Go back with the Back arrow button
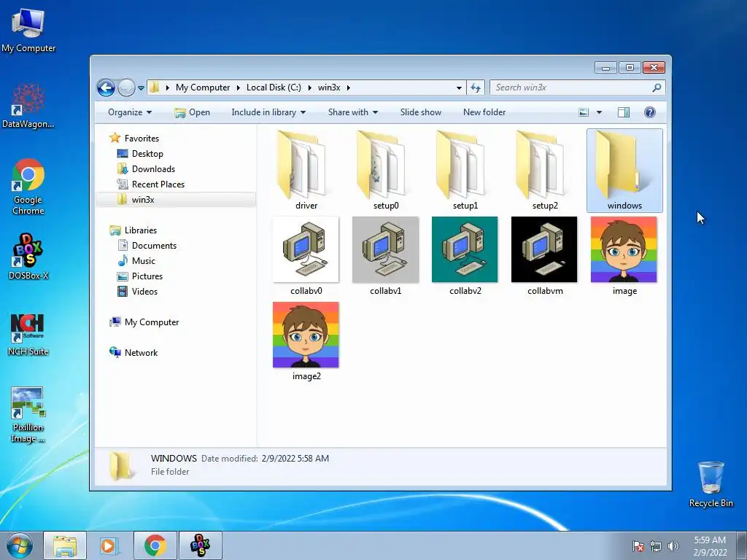The width and height of the screenshot is (747, 560). pyautogui.click(x=106, y=87)
